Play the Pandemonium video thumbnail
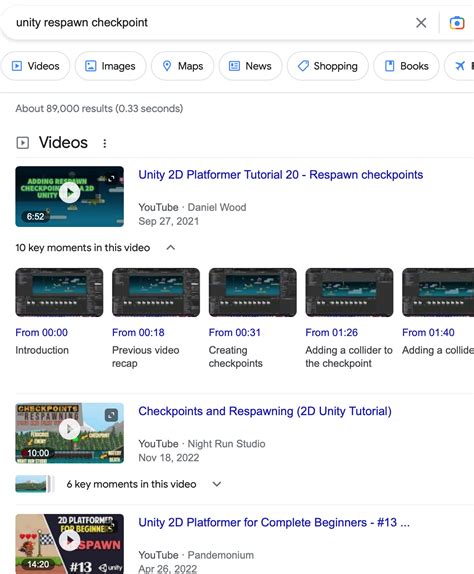This screenshot has height=574, width=474. (70, 541)
